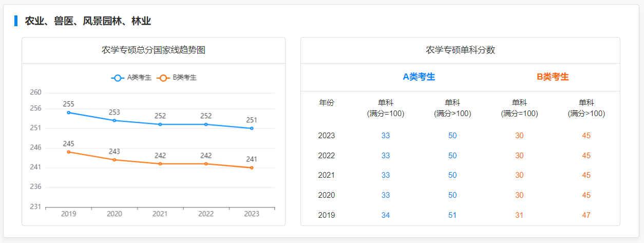Click the year cell 2023 in the table
This screenshot has height=243, width=644.
(327, 136)
